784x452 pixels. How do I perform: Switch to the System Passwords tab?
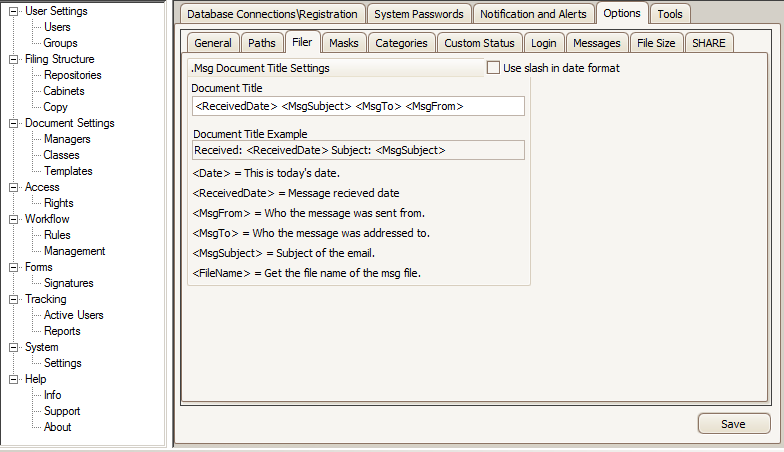tap(418, 14)
